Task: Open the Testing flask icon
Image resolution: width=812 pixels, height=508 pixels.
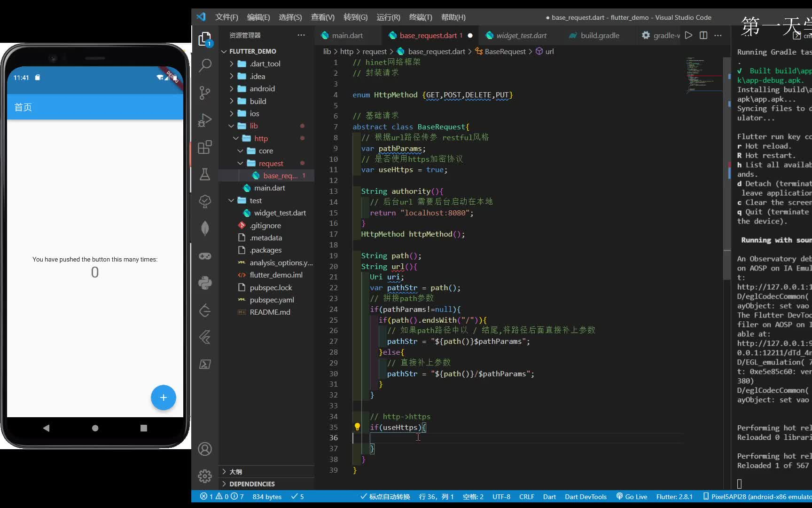Action: coord(205,175)
